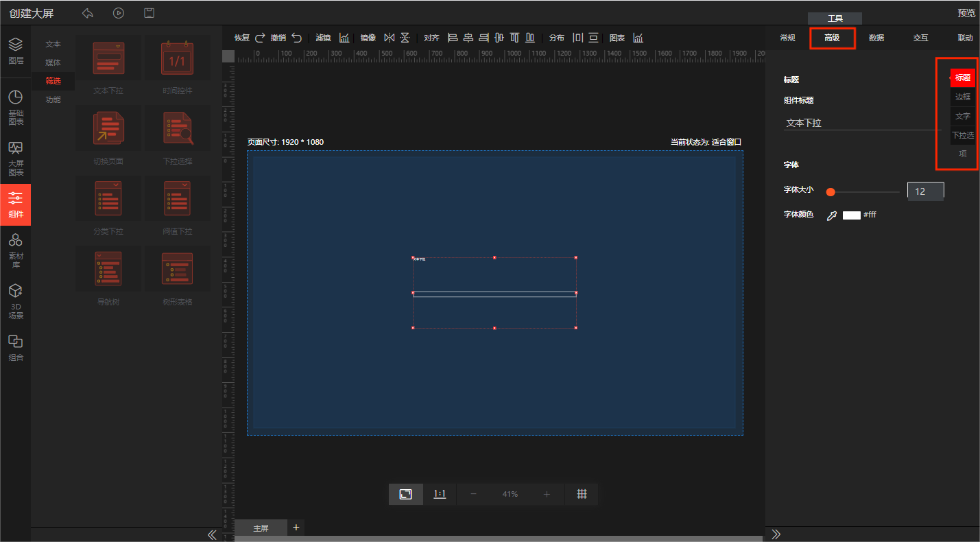Switch to the 高级 tab
This screenshot has width=980, height=542.
(832, 38)
